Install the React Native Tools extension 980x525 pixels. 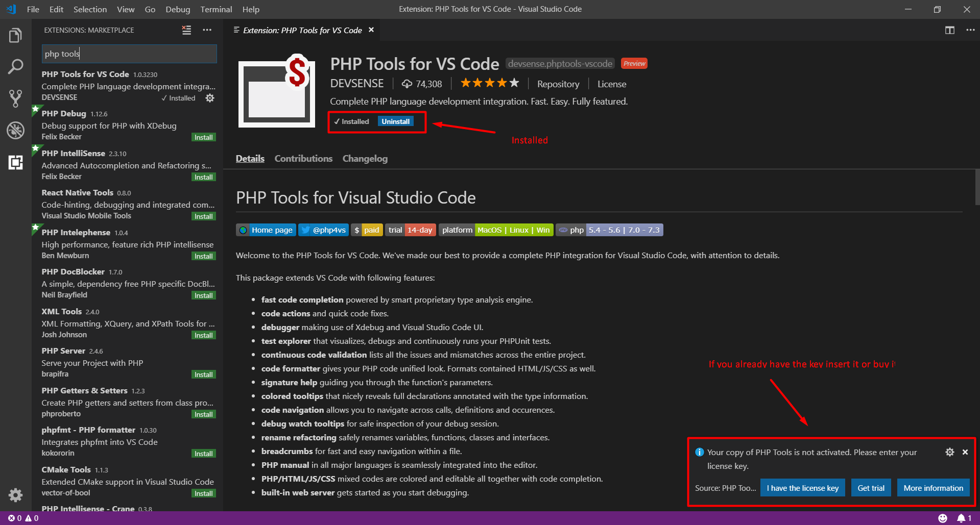(203, 216)
